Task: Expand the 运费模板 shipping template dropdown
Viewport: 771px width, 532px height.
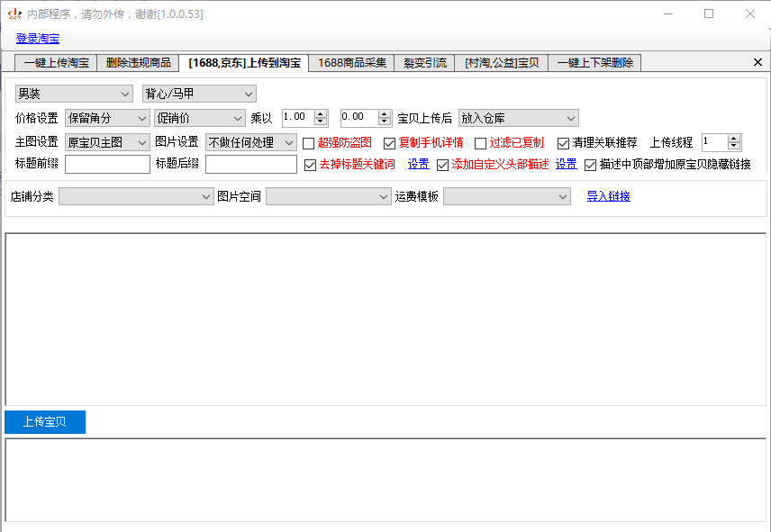Action: pyautogui.click(x=507, y=196)
